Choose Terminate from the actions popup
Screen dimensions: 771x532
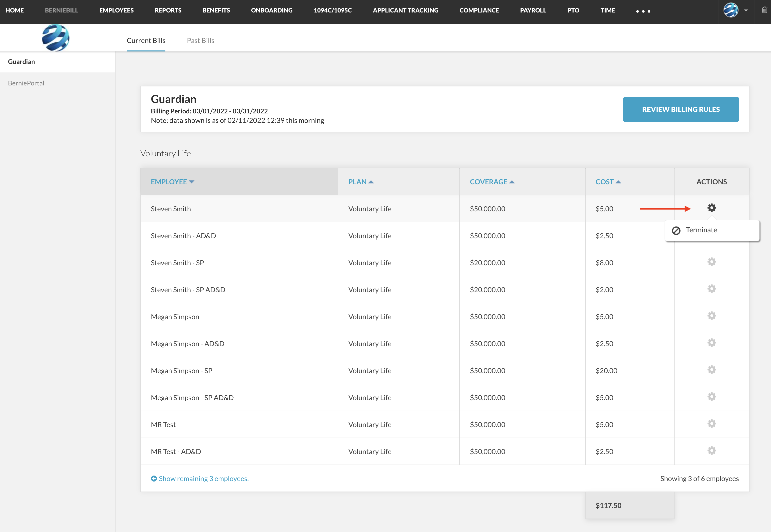pos(712,230)
